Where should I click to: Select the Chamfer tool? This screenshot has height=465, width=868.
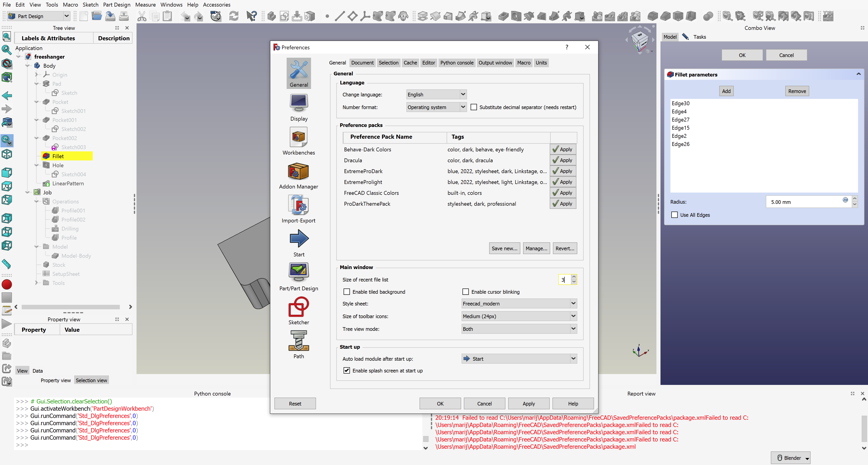(x=665, y=16)
